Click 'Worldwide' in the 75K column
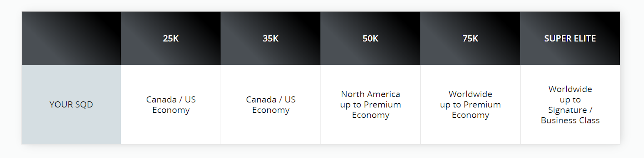The height and width of the screenshot is (158, 644). pyautogui.click(x=470, y=94)
